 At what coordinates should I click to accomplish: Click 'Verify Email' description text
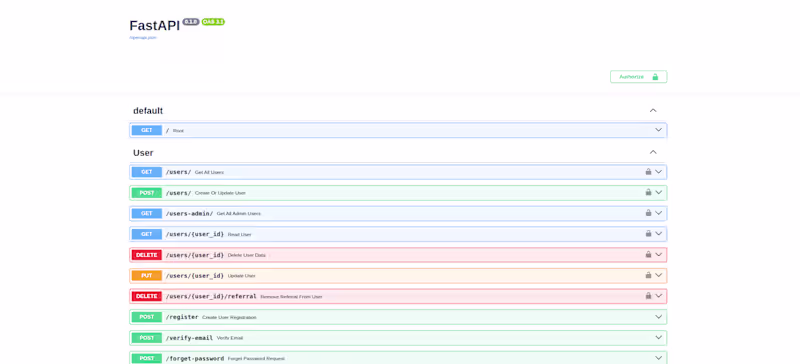coord(230,338)
